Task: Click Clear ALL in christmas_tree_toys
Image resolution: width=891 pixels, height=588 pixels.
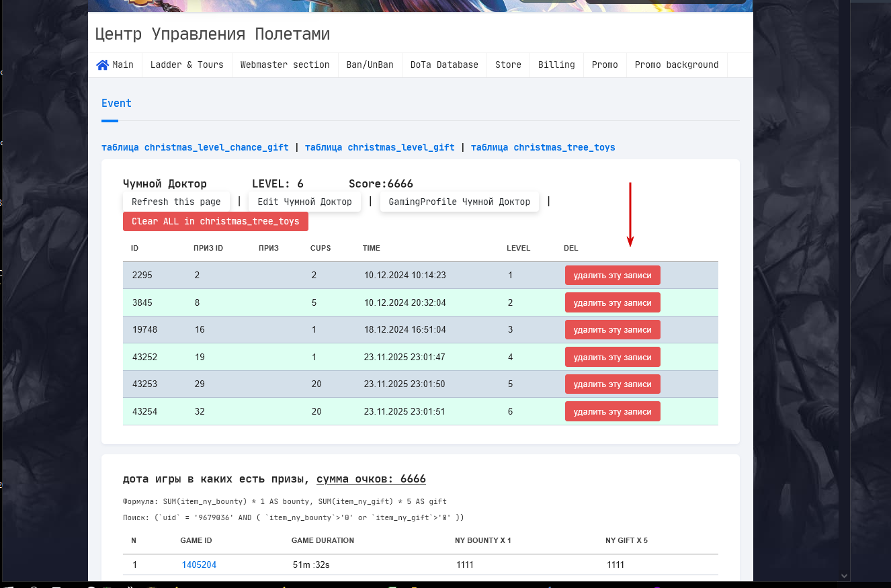Action: (216, 222)
